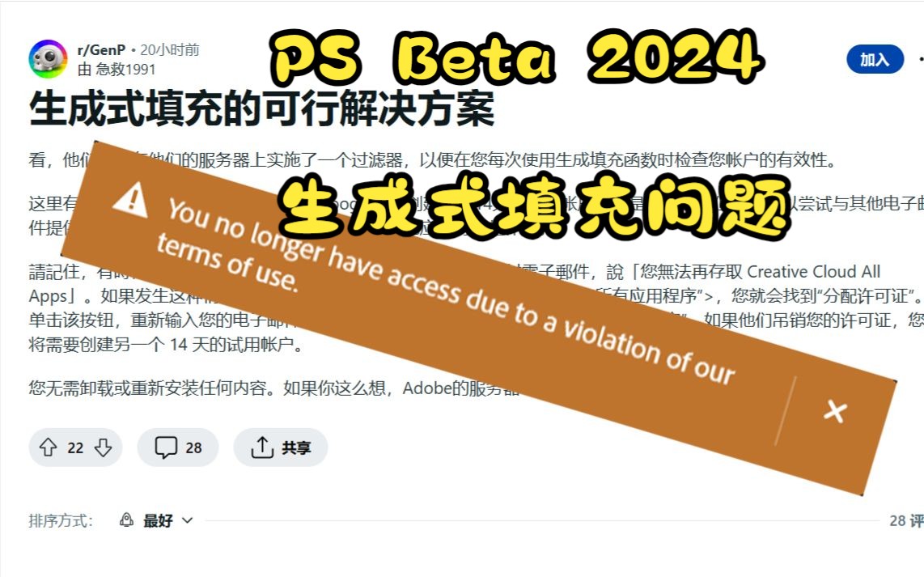The height and width of the screenshot is (577, 924).
Task: Expand the 最好 sort chevron
Action: point(188,520)
